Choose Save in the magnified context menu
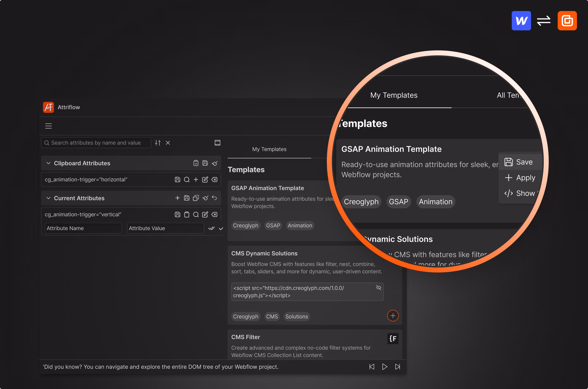The image size is (588, 389). click(x=520, y=162)
